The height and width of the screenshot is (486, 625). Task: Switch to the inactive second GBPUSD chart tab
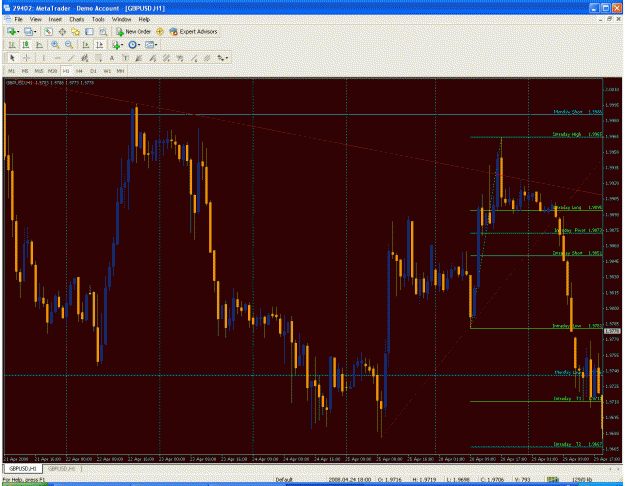pyautogui.click(x=62, y=468)
